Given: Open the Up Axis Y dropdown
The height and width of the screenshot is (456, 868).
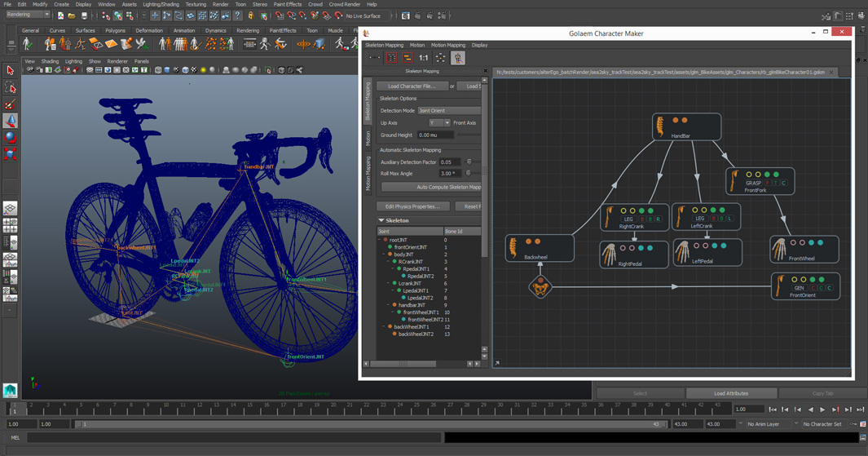Looking at the screenshot, I should pos(439,123).
